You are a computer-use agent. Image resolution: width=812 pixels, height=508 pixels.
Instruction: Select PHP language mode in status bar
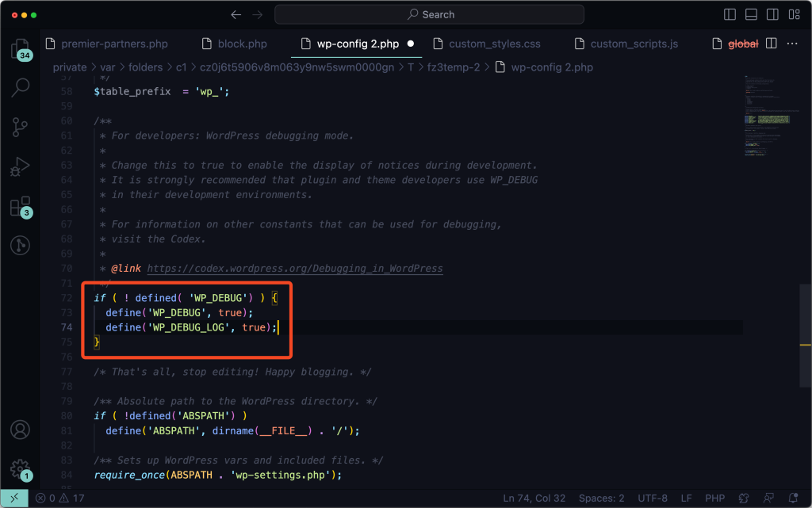pyautogui.click(x=714, y=498)
